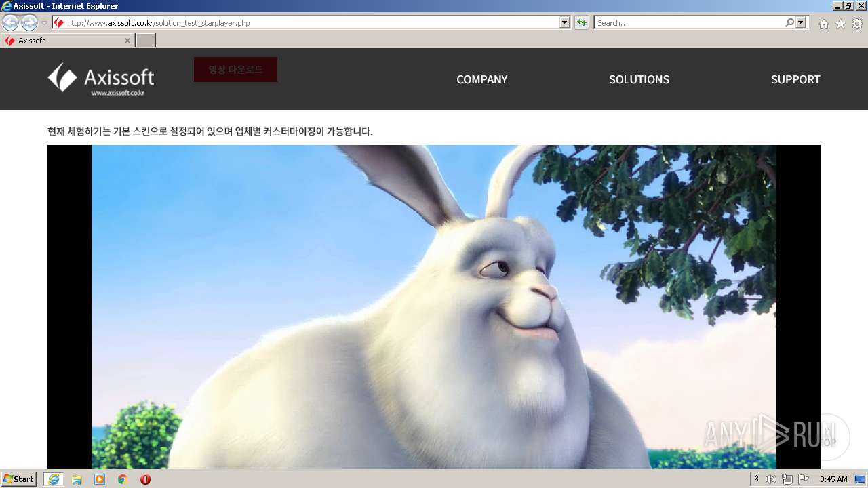The image size is (868, 488).
Task: Open a new blank tab
Action: click(x=146, y=40)
